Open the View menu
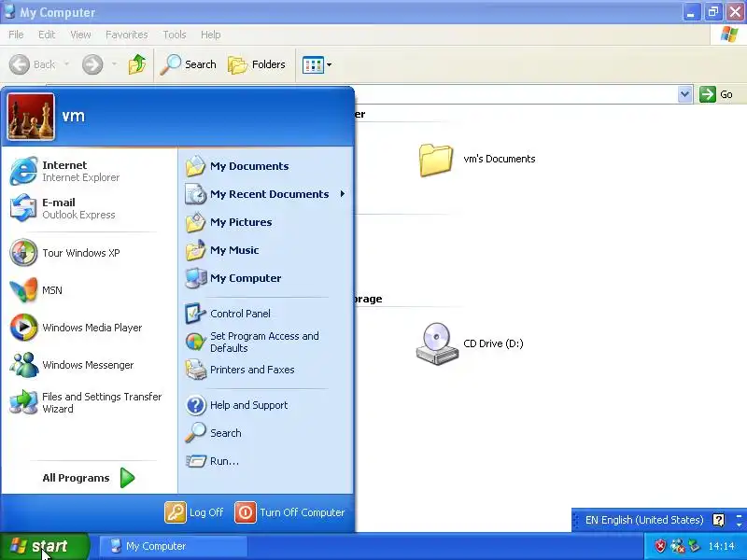The height and width of the screenshot is (560, 747). [80, 35]
